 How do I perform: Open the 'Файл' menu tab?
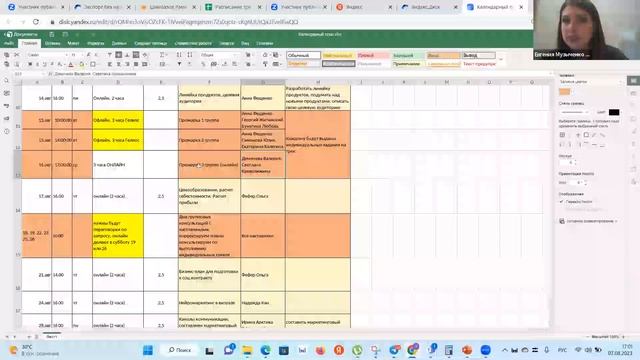coord(9,43)
